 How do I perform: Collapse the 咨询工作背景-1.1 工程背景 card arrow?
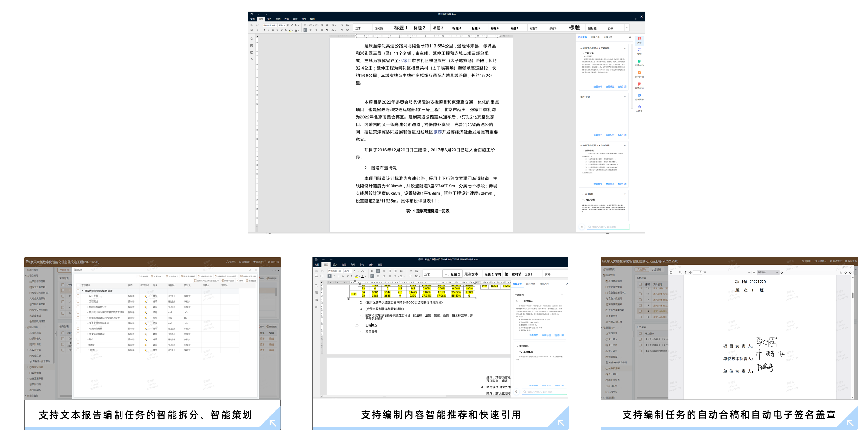(624, 48)
